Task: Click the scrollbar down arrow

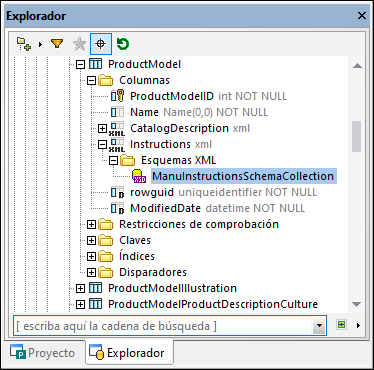Action: coord(357,304)
